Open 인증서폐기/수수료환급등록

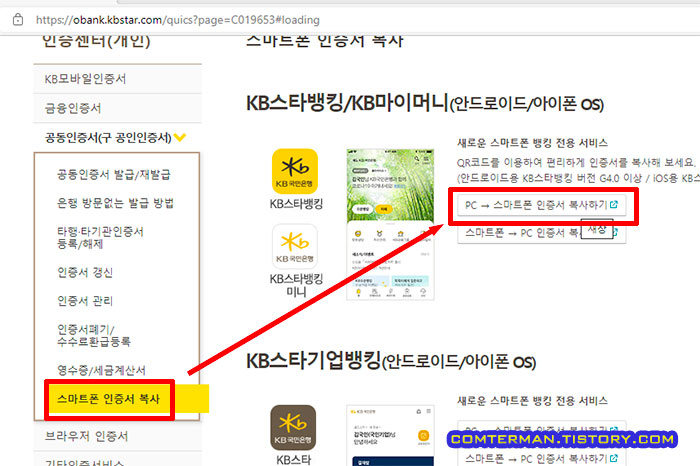(94, 335)
